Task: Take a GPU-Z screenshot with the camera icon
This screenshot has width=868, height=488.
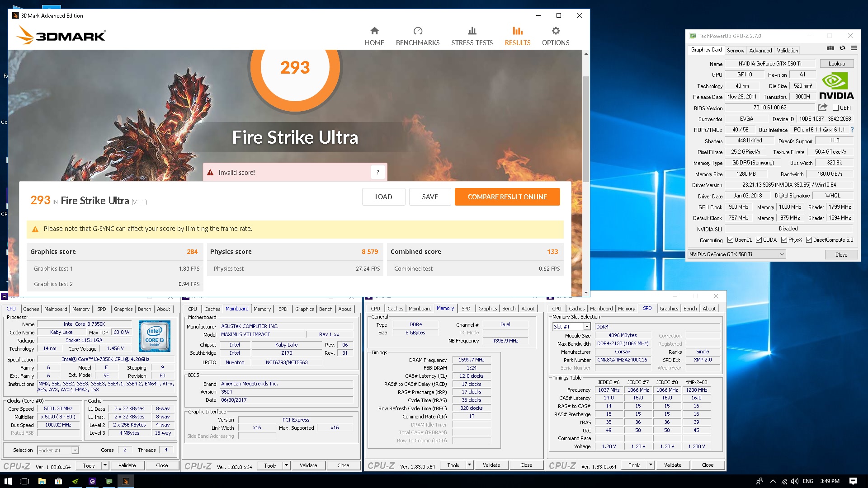Action: [830, 48]
